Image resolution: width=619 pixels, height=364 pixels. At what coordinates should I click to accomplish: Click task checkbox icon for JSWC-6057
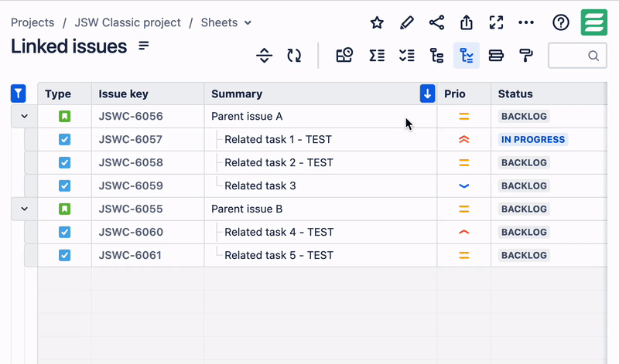tap(65, 140)
